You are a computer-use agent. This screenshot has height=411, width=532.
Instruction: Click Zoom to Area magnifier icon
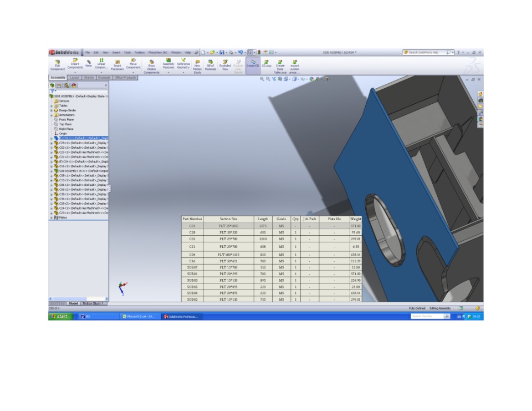tap(268, 79)
